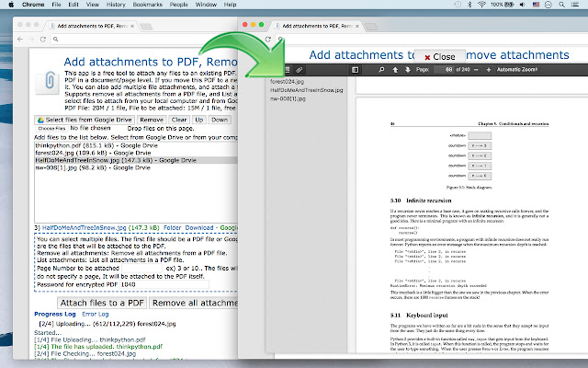Open the People menu
Image resolution: width=588 pixels, height=368 pixels.
pos(179,5)
